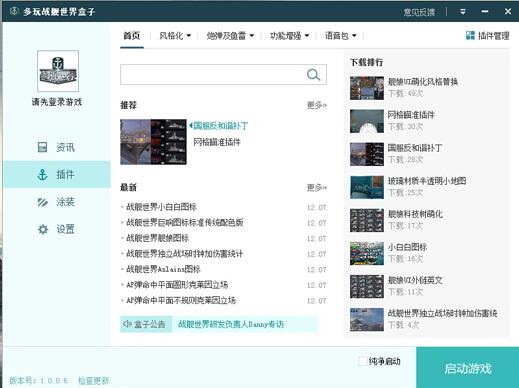The height and width of the screenshot is (388, 519).
Task: Click the 盒子公告 speaker icon
Action: [x=127, y=324]
